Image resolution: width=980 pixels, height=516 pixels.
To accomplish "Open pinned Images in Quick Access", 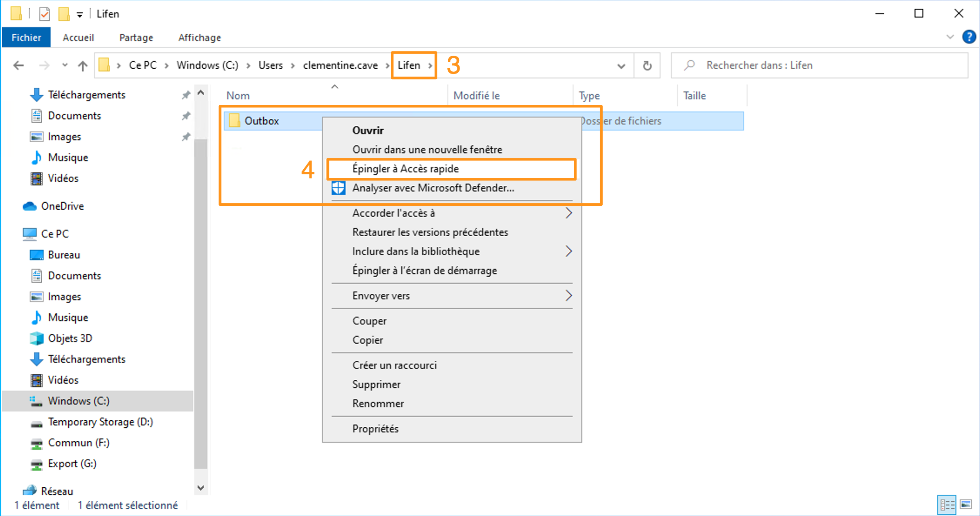I will pos(64,137).
